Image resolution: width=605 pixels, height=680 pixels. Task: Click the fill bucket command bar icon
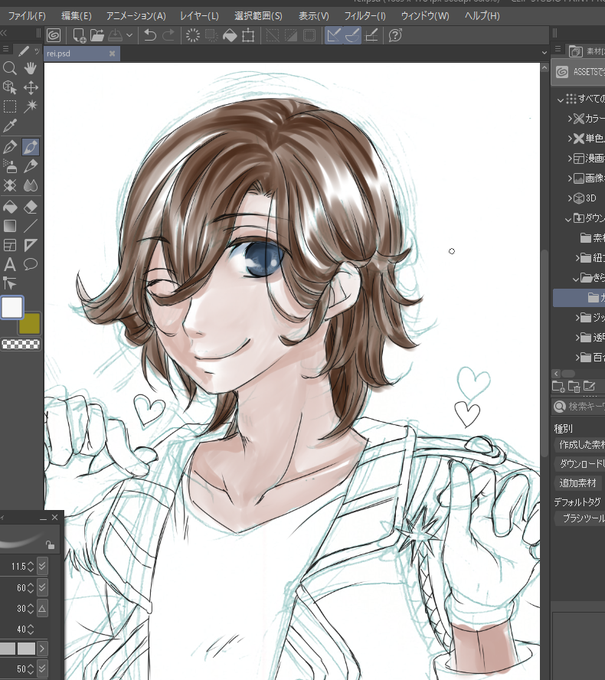coord(230,35)
